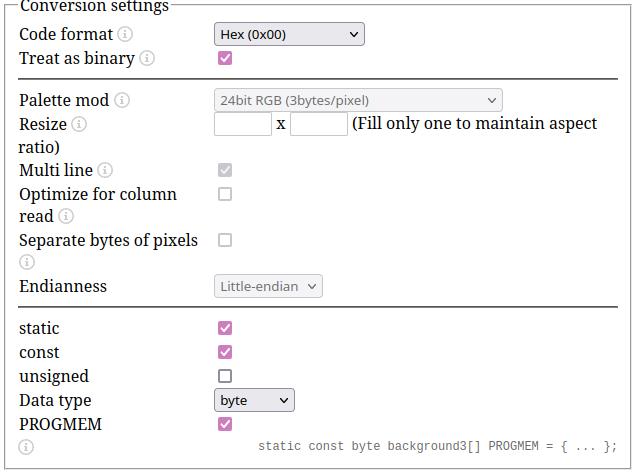Click the Resize height input field
643x474 pixels.
[x=319, y=124]
